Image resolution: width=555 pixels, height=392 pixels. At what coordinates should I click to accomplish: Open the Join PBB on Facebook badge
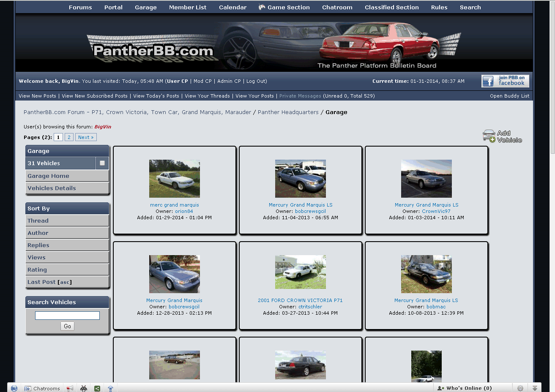[505, 81]
